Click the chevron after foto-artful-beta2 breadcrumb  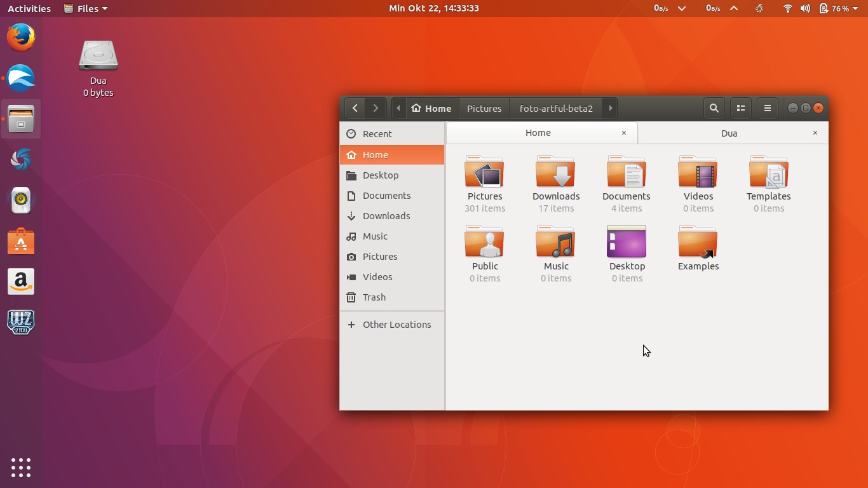click(x=609, y=108)
